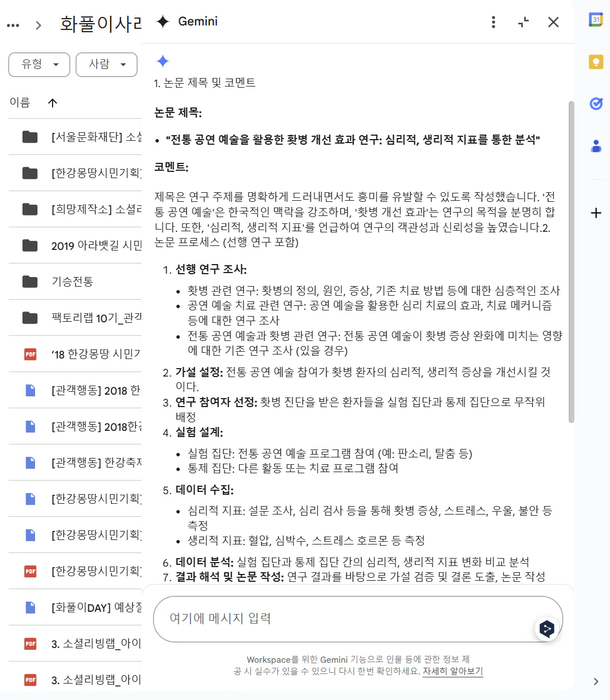Click the folder icon of 기승전통

[x=30, y=282]
